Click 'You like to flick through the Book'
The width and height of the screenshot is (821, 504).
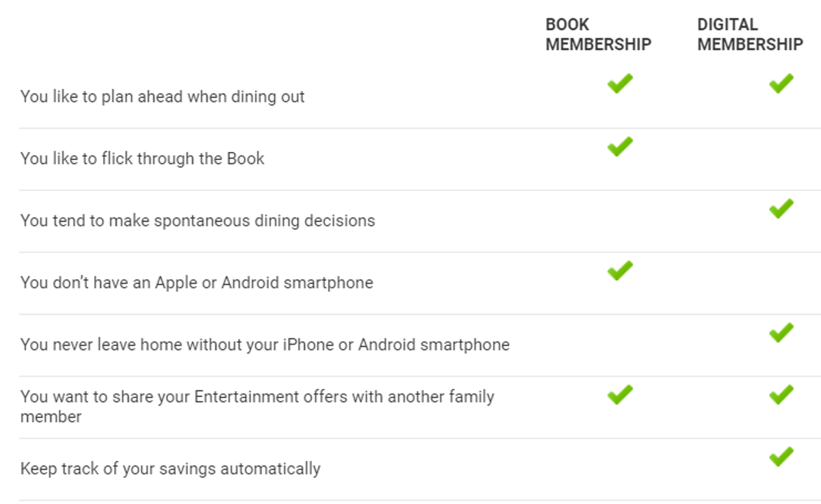(x=142, y=159)
